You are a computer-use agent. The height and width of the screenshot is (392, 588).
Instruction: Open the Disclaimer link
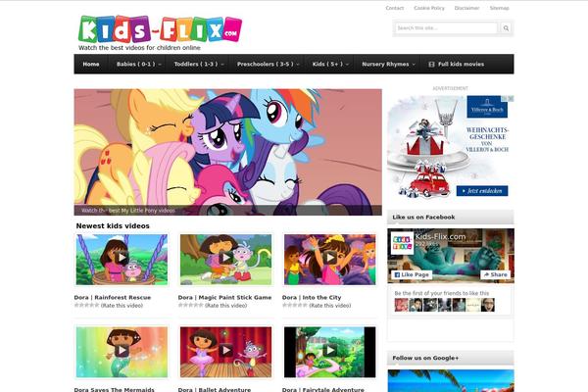click(x=466, y=8)
